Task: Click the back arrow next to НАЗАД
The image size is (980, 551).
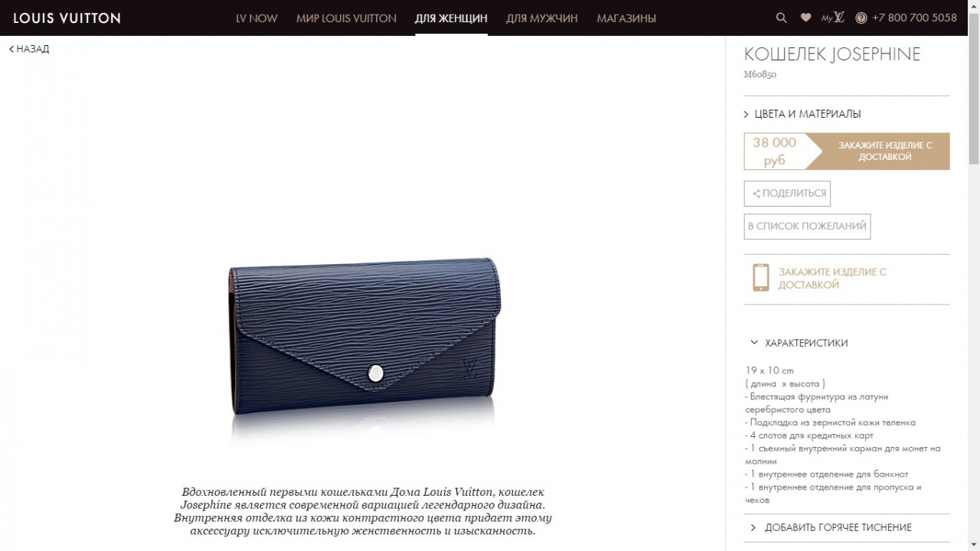Action: 11,49
